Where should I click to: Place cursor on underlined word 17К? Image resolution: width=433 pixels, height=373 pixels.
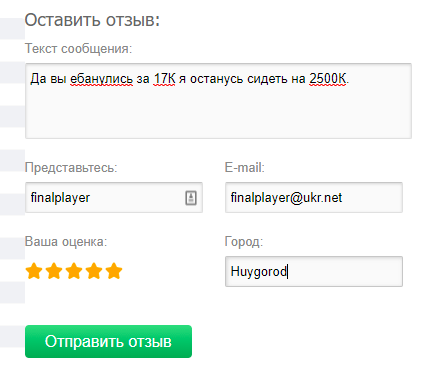[164, 79]
